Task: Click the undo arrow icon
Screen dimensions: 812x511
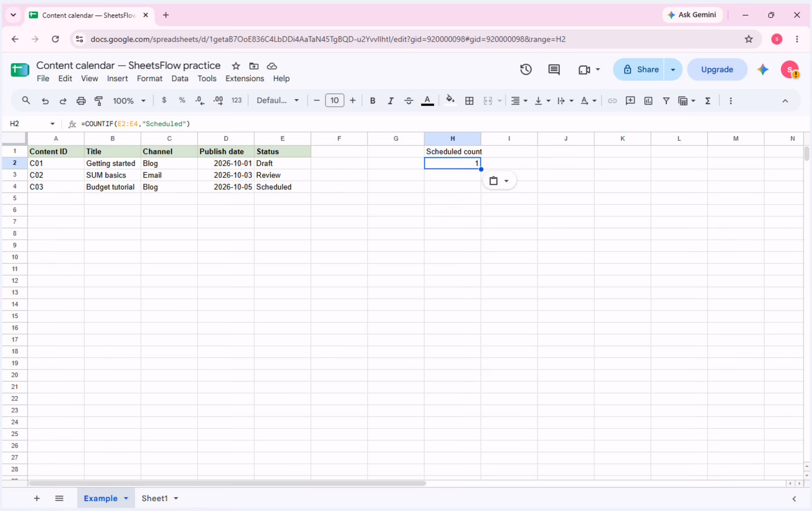Action: [x=45, y=101]
